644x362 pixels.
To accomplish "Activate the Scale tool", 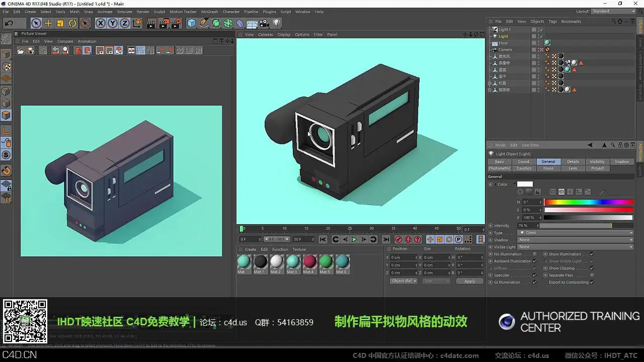I will [60, 23].
